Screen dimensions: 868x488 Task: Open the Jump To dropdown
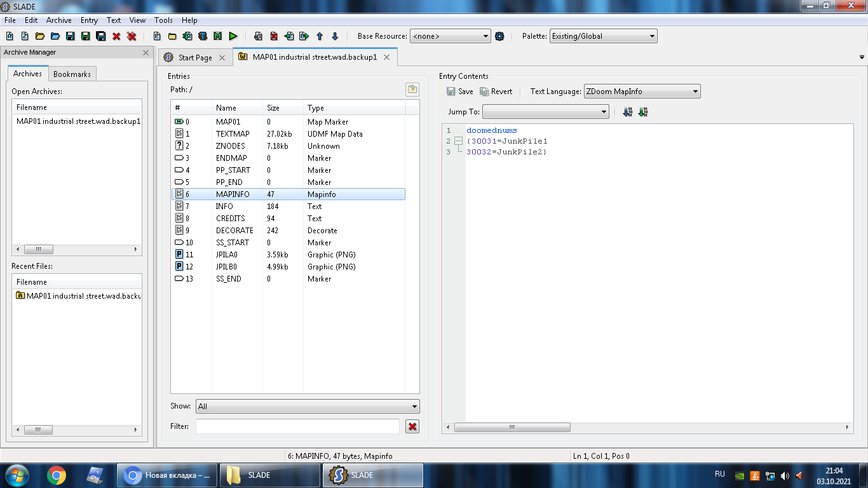tap(546, 112)
